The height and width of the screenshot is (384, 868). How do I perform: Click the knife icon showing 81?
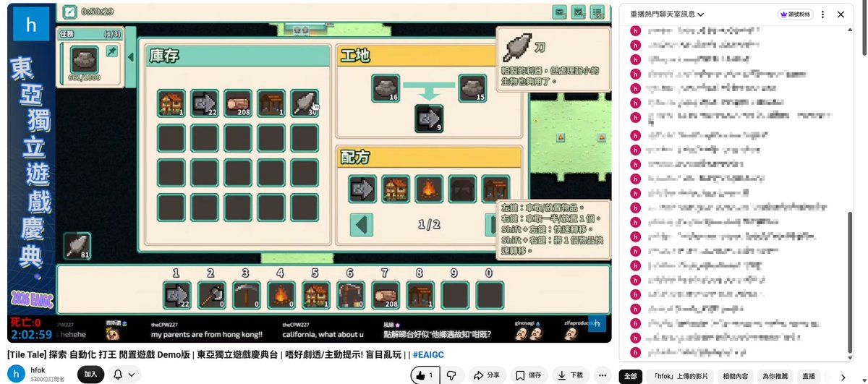point(77,246)
